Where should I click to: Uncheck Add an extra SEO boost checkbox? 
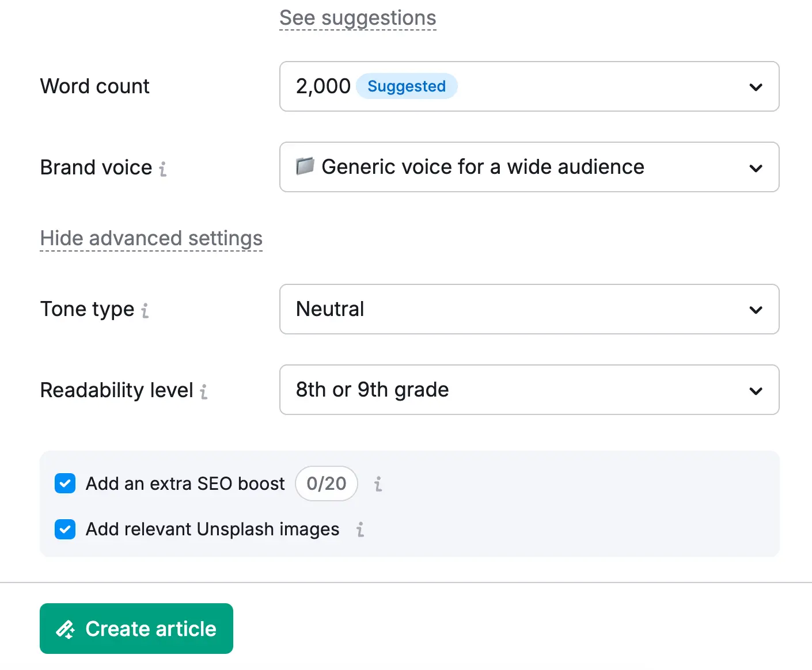[65, 484]
